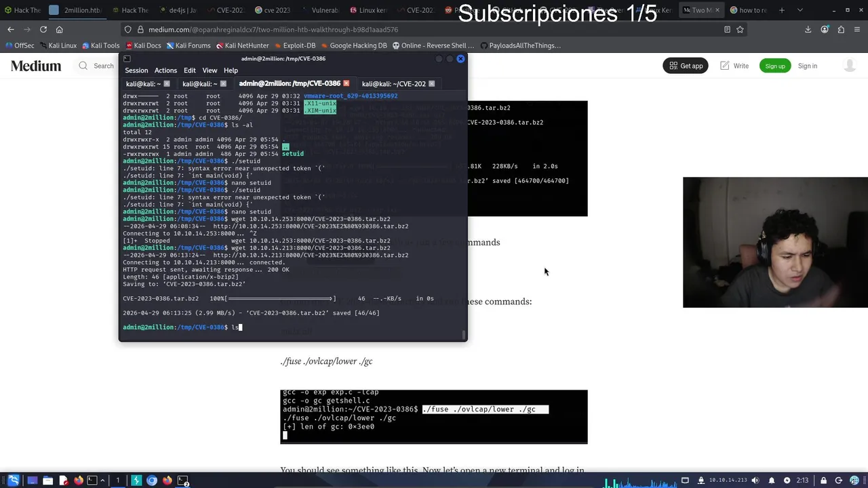Open the terminal emulator launcher in the taskbar

tap(93, 481)
